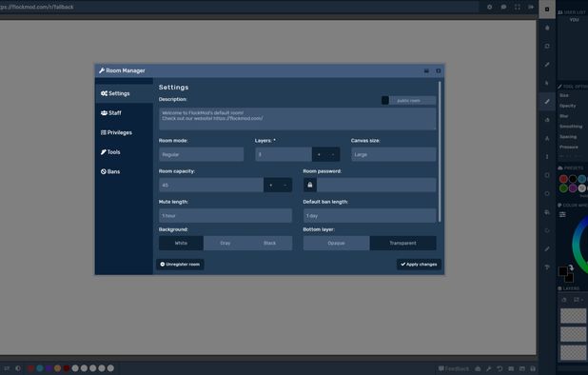The width and height of the screenshot is (588, 375).
Task: Select the top layer thumbnail
Action: 573,316
